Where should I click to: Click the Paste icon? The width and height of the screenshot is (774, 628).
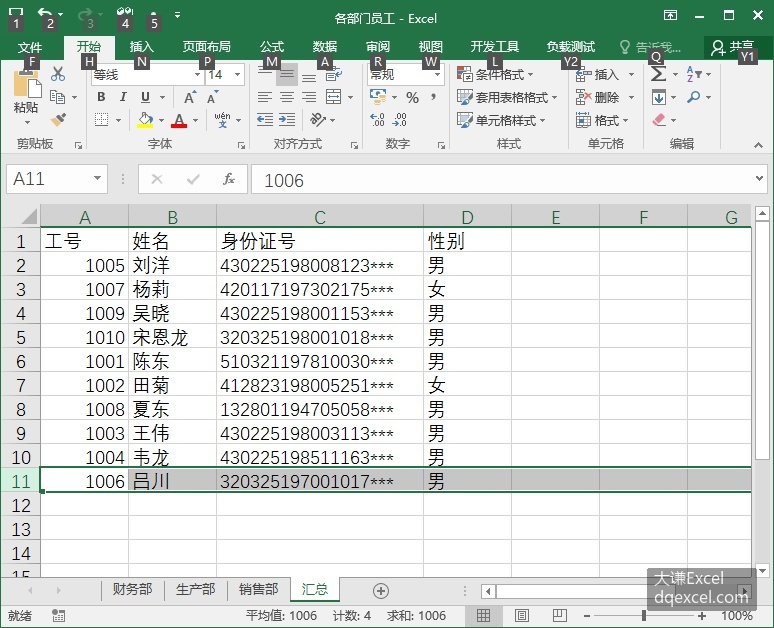point(27,85)
